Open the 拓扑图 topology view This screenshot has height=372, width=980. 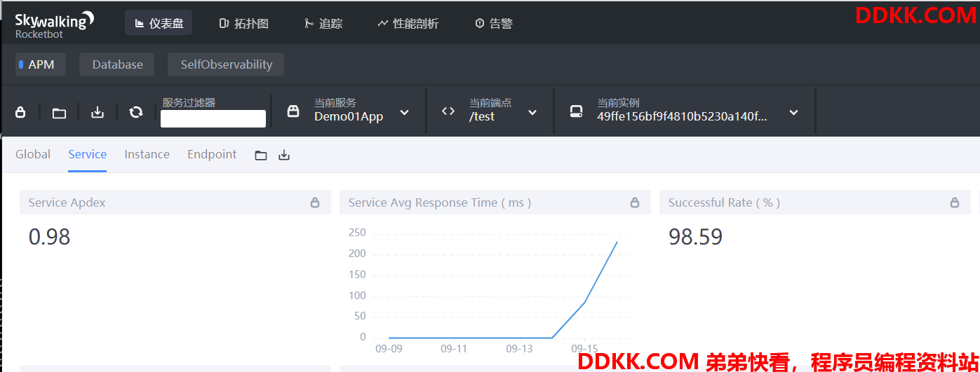tap(243, 23)
